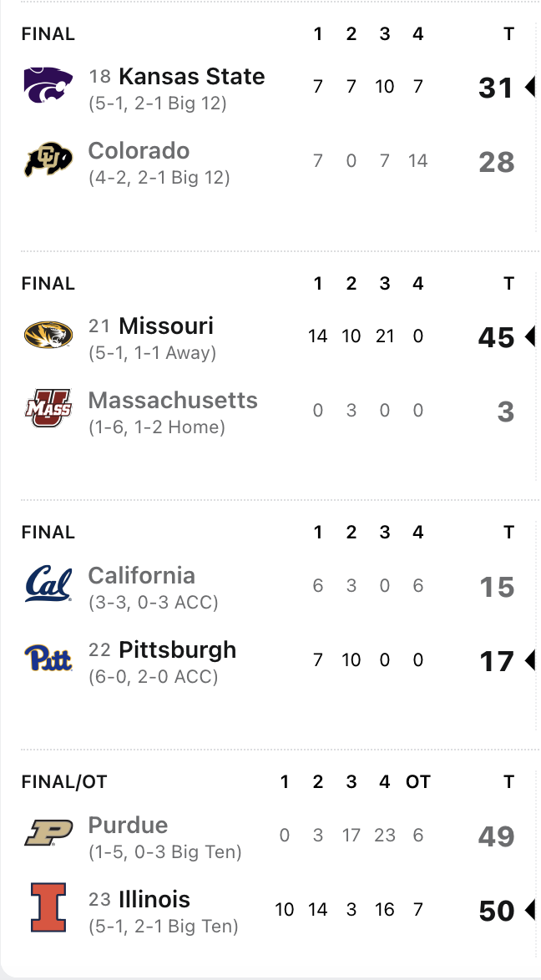The height and width of the screenshot is (980, 541).
Task: Open the Kansas State team page link
Action: (x=191, y=77)
